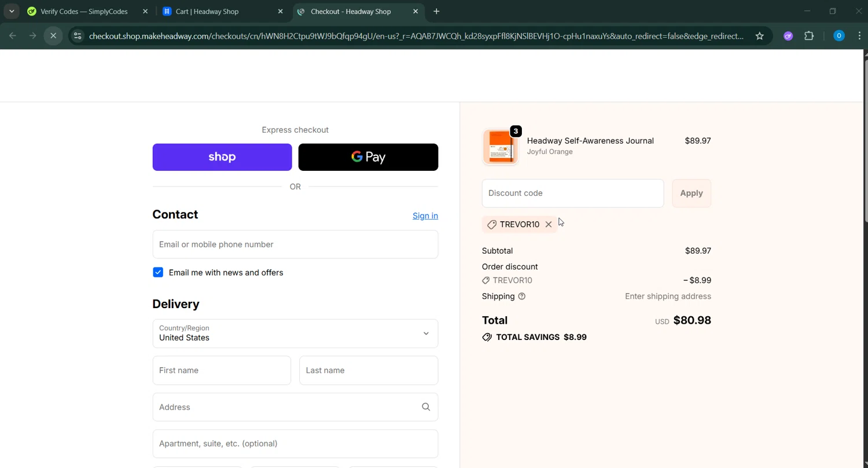
Task: Click the Headway Self-Awareness Journal thumbnail
Action: click(501, 147)
